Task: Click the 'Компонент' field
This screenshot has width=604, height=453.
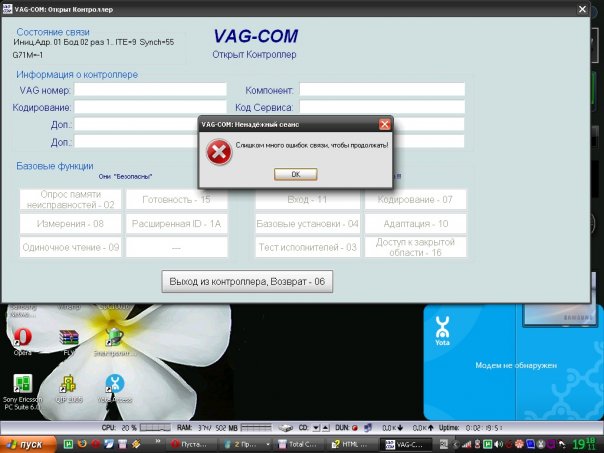Action: coord(382,90)
